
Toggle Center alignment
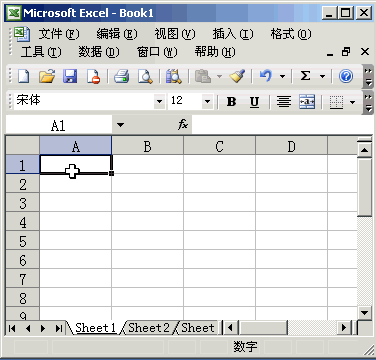tap(284, 102)
